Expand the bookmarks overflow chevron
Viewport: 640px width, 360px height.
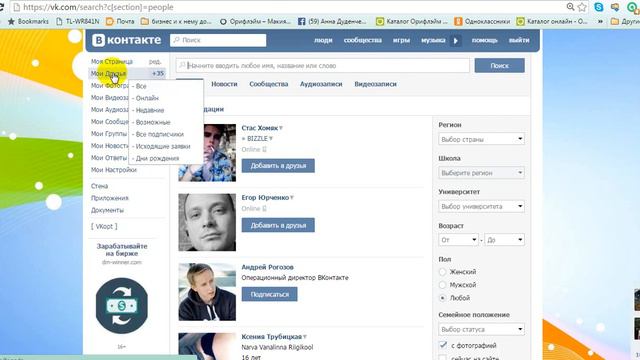(600, 21)
